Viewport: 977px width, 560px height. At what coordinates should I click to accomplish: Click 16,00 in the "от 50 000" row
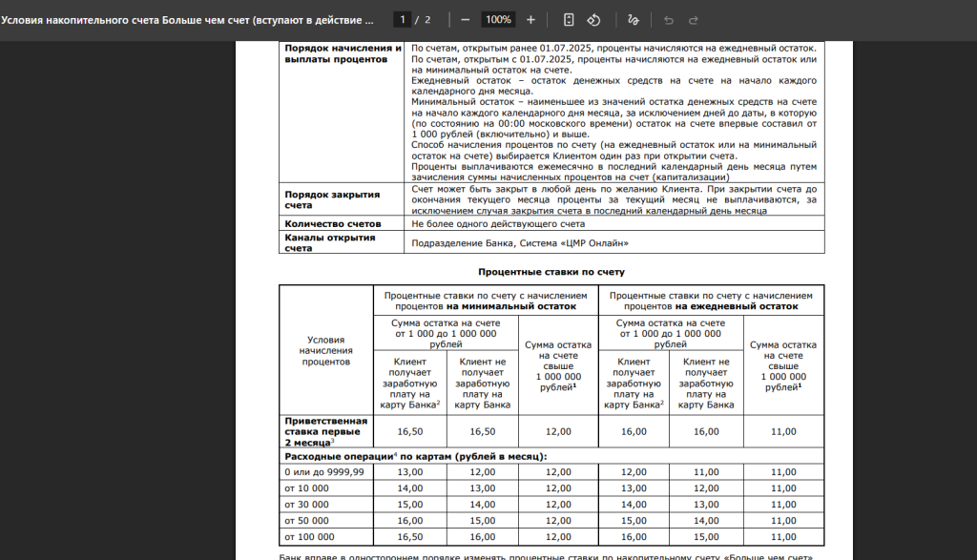(x=410, y=521)
